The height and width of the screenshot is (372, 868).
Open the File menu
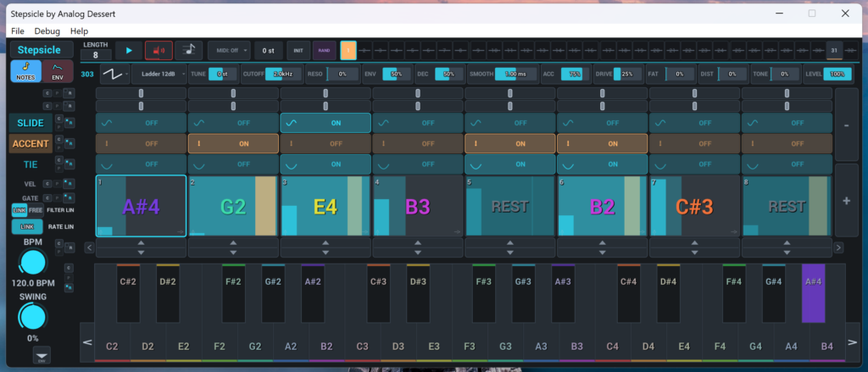18,31
